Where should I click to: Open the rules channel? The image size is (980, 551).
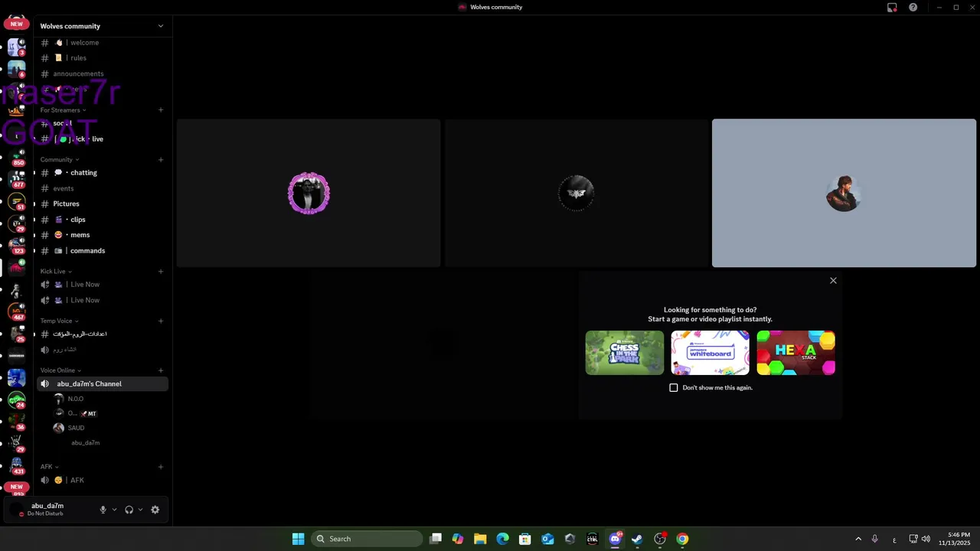point(102,58)
